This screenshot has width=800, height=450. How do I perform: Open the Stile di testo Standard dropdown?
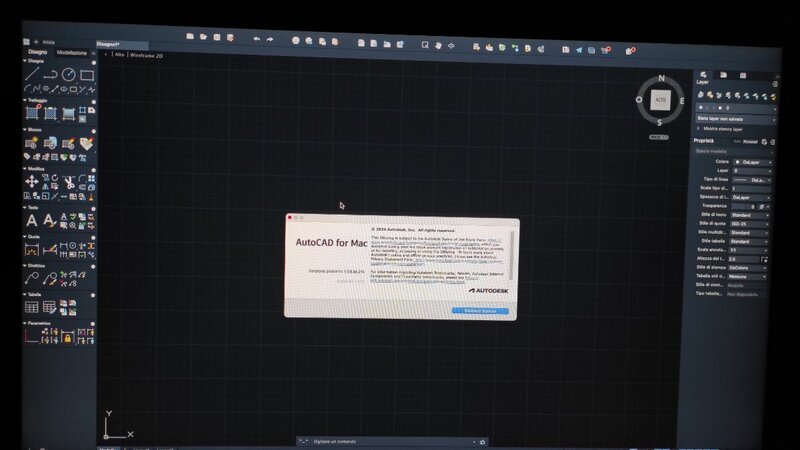click(749, 215)
